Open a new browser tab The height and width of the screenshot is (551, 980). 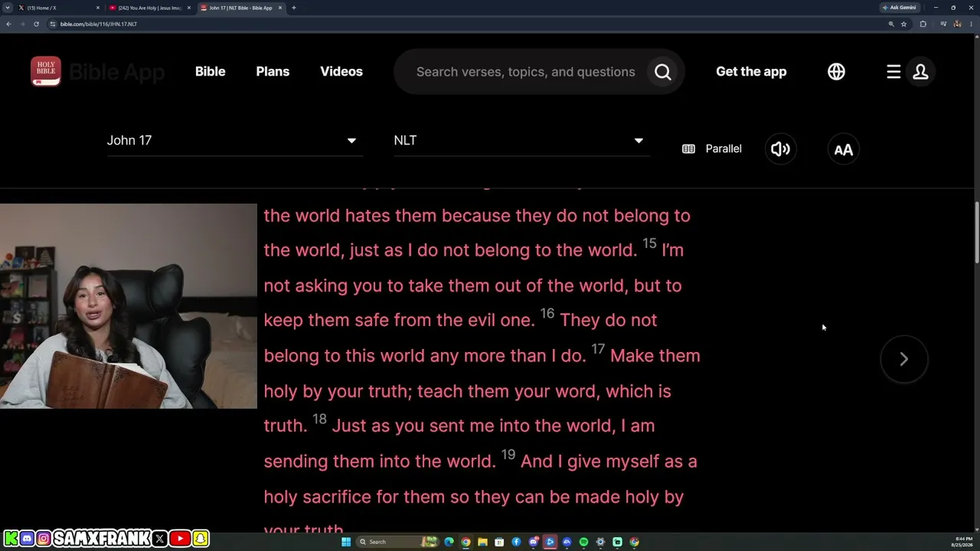(x=294, y=8)
